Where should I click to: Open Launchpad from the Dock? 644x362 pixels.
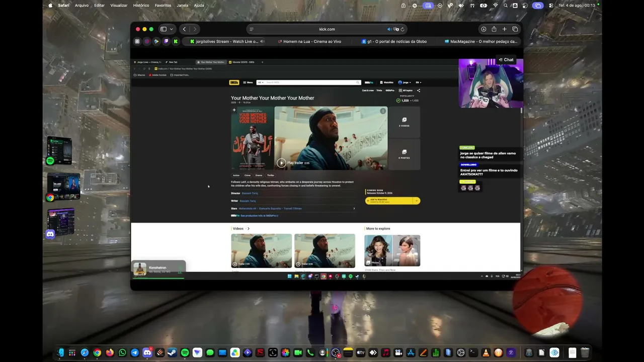click(x=72, y=352)
